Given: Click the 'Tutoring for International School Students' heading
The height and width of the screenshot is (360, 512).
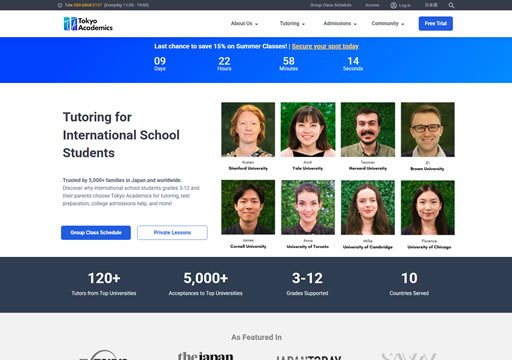Looking at the screenshot, I should (121, 135).
